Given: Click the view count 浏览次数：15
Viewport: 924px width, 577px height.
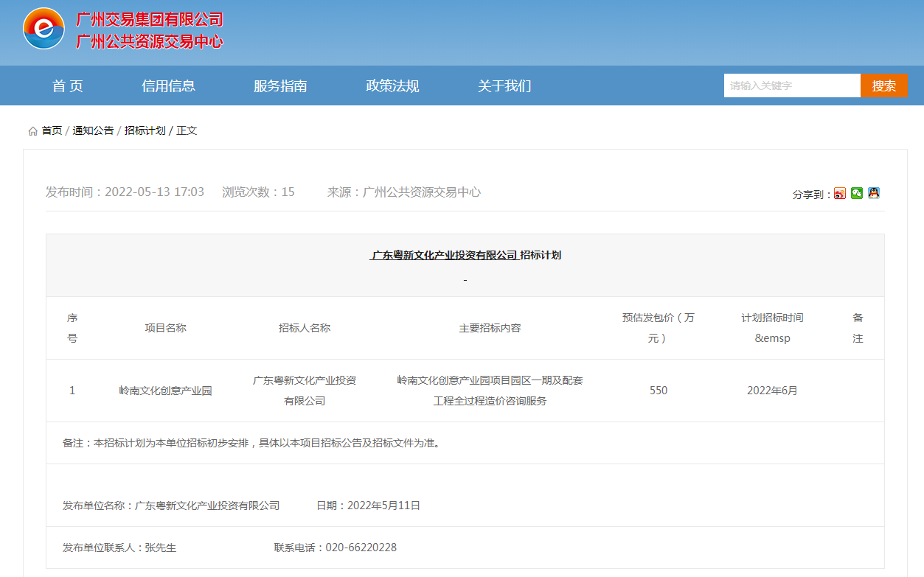Looking at the screenshot, I should pos(258,192).
